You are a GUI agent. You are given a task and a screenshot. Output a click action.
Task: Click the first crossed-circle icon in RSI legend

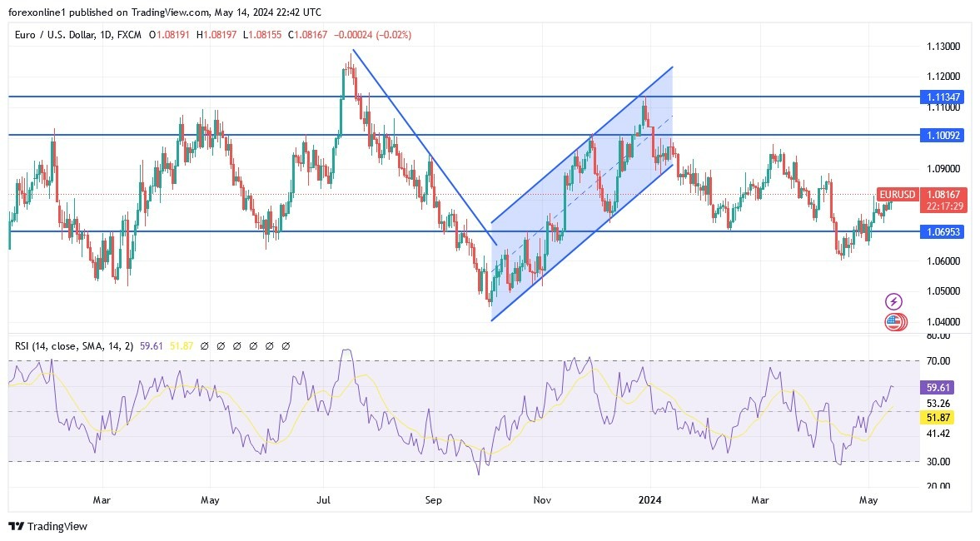pos(205,345)
